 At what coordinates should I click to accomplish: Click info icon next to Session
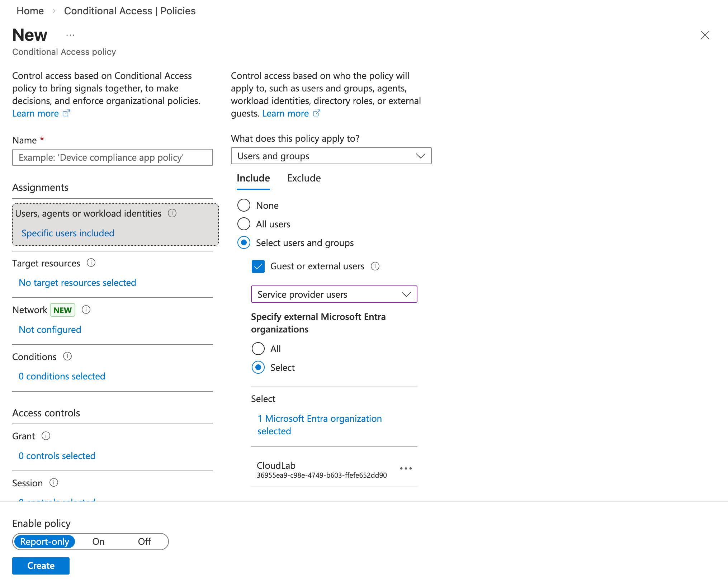pyautogui.click(x=54, y=483)
